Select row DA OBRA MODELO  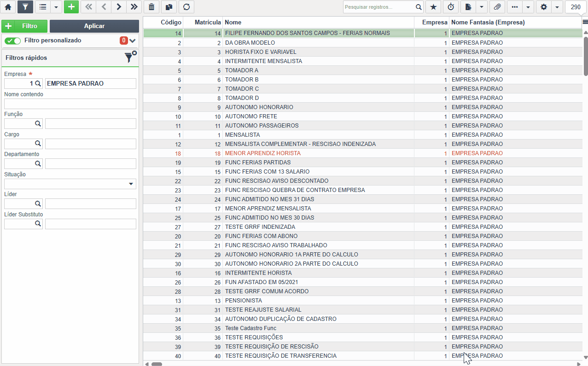(x=362, y=43)
